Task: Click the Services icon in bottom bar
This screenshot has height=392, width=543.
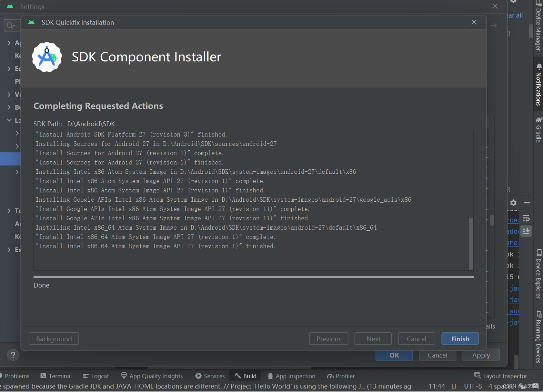Action: pos(198,376)
